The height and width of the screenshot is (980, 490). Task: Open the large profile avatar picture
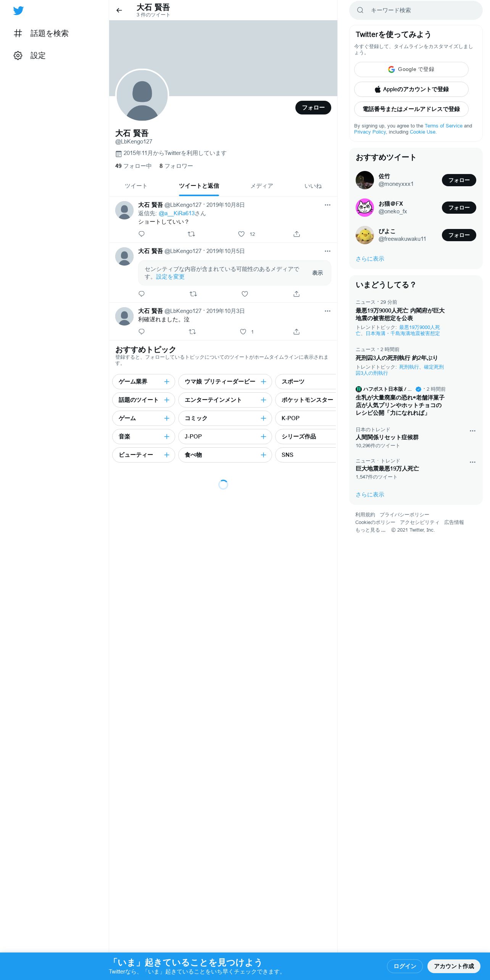[142, 95]
